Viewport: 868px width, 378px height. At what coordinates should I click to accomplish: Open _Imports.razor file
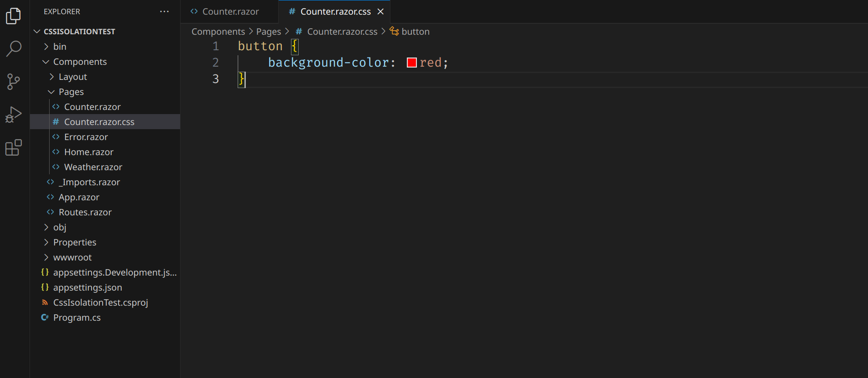pos(105,182)
